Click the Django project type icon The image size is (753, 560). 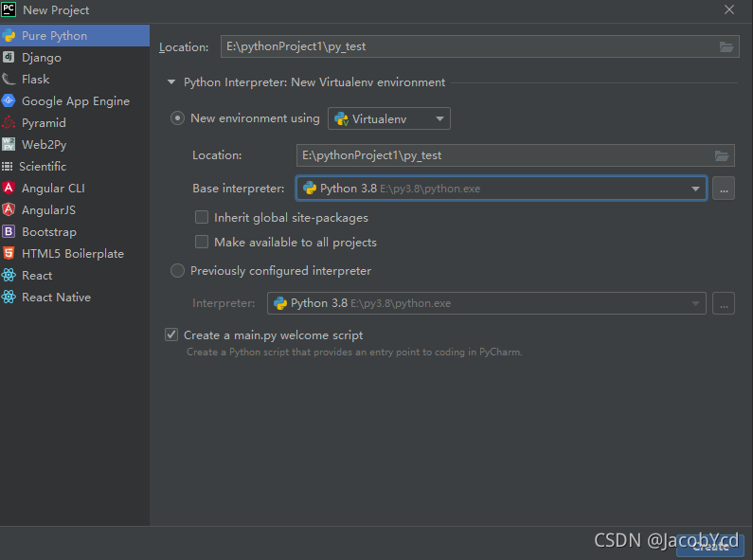(x=9, y=57)
